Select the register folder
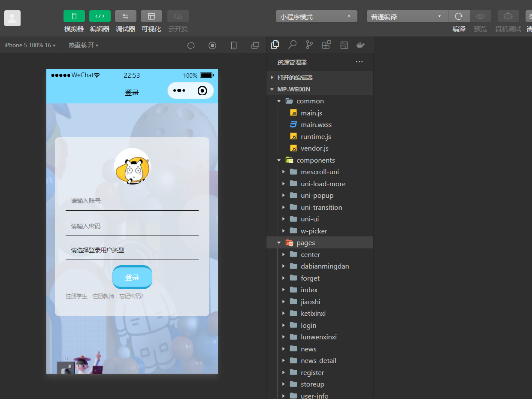This screenshot has height=399, width=532. coord(320,372)
